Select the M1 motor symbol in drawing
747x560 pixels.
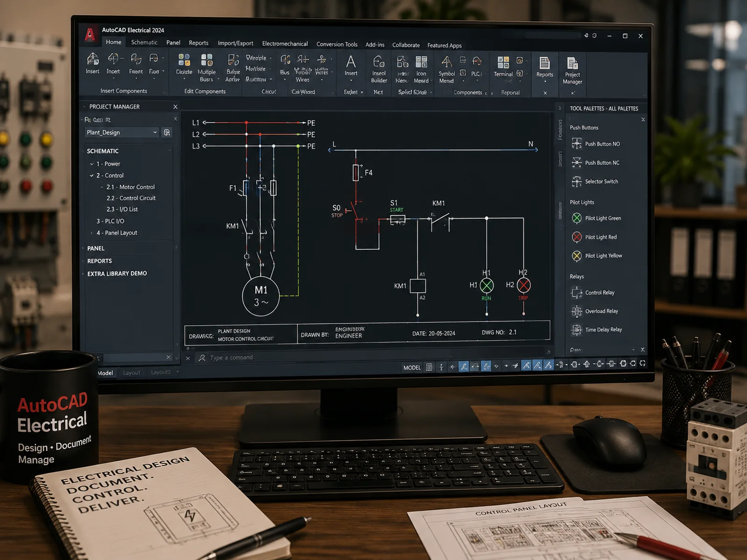coord(261,297)
